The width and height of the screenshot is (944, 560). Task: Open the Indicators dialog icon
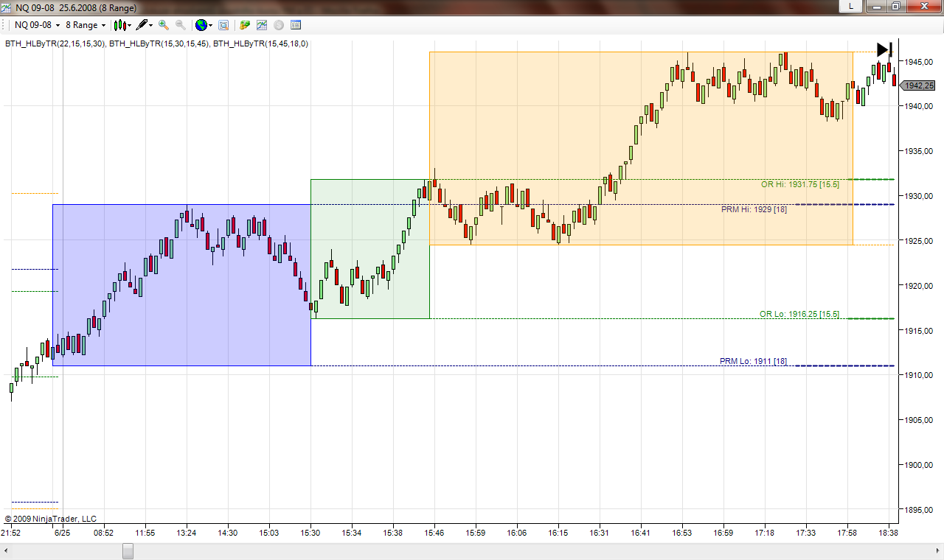click(x=262, y=25)
